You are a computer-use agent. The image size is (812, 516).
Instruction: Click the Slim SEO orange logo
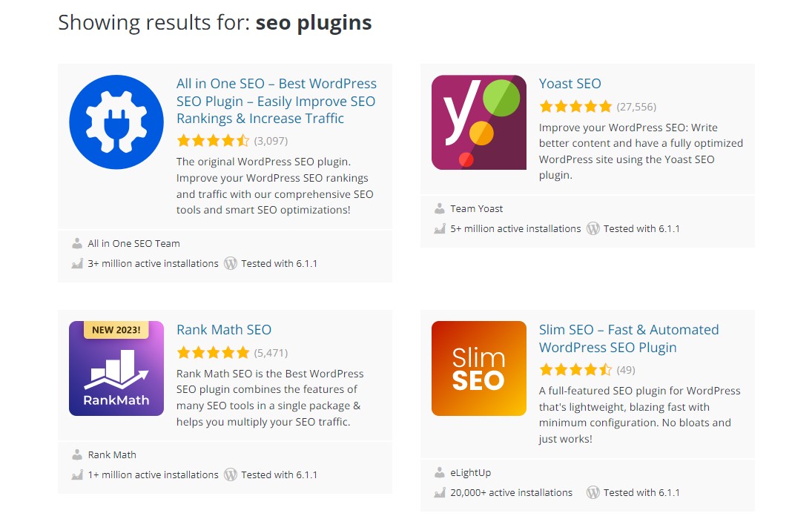click(479, 368)
